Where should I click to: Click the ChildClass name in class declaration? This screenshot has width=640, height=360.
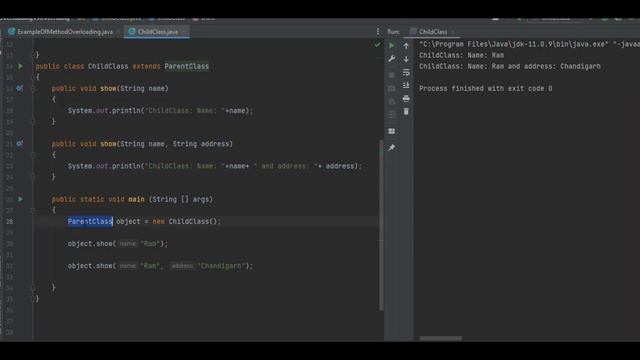pos(108,66)
